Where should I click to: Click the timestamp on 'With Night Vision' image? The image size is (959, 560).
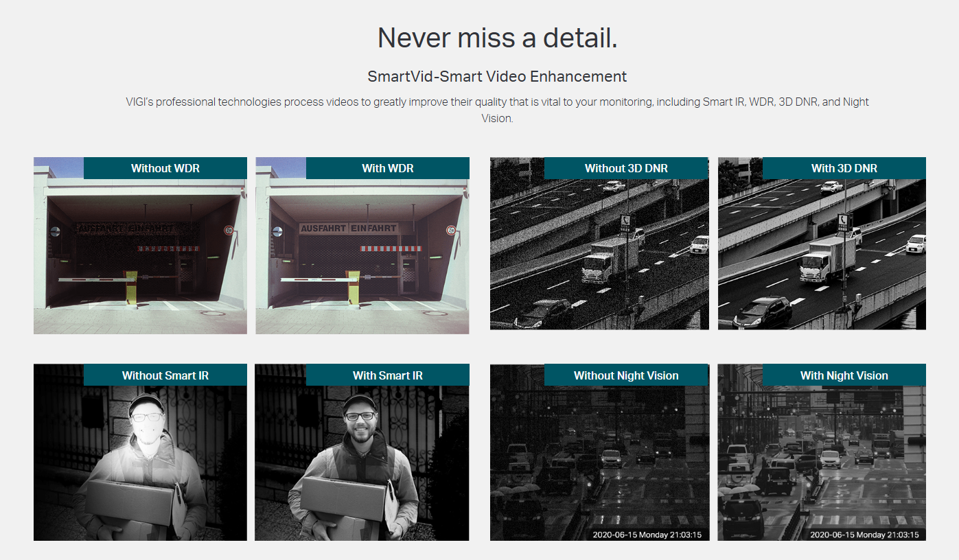(x=864, y=535)
